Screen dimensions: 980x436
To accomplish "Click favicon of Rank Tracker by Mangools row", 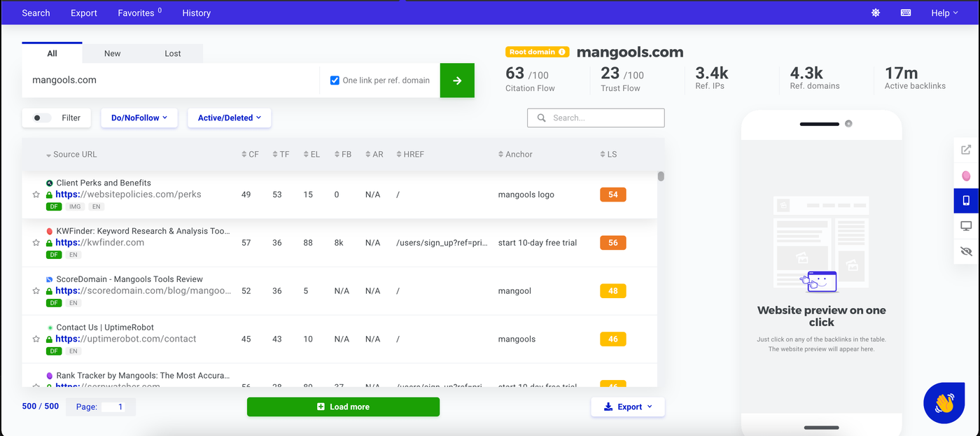I will [x=50, y=376].
